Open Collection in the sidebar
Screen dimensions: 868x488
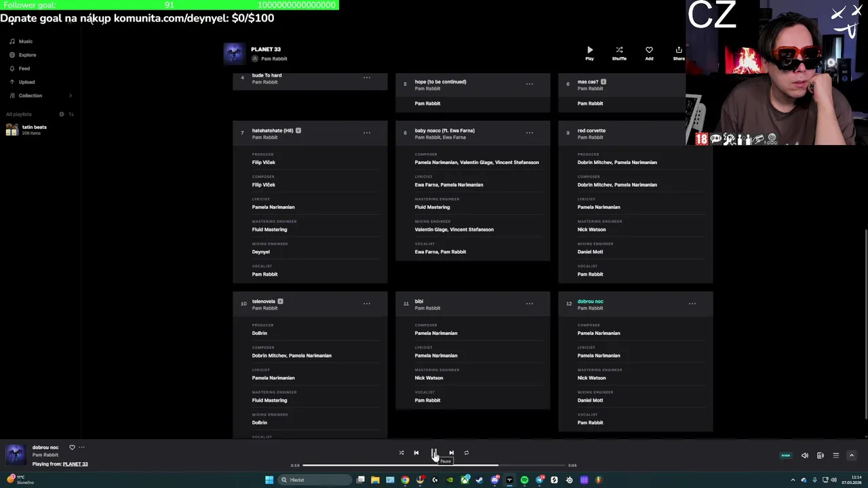pyautogui.click(x=30, y=96)
